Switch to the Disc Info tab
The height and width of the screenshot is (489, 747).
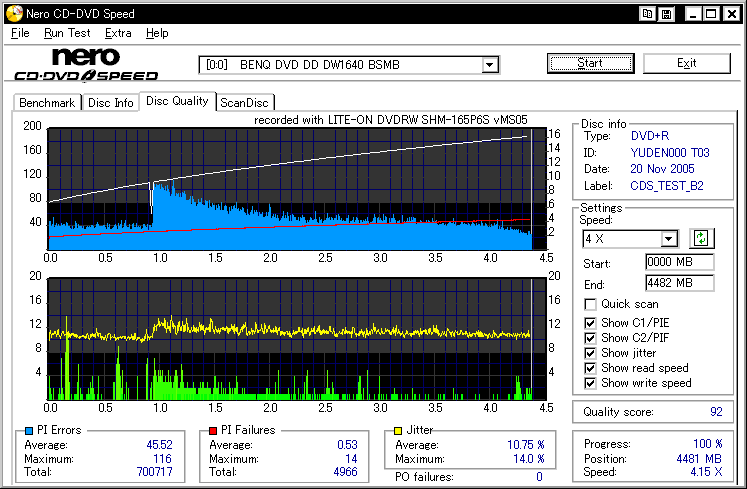[x=110, y=102]
